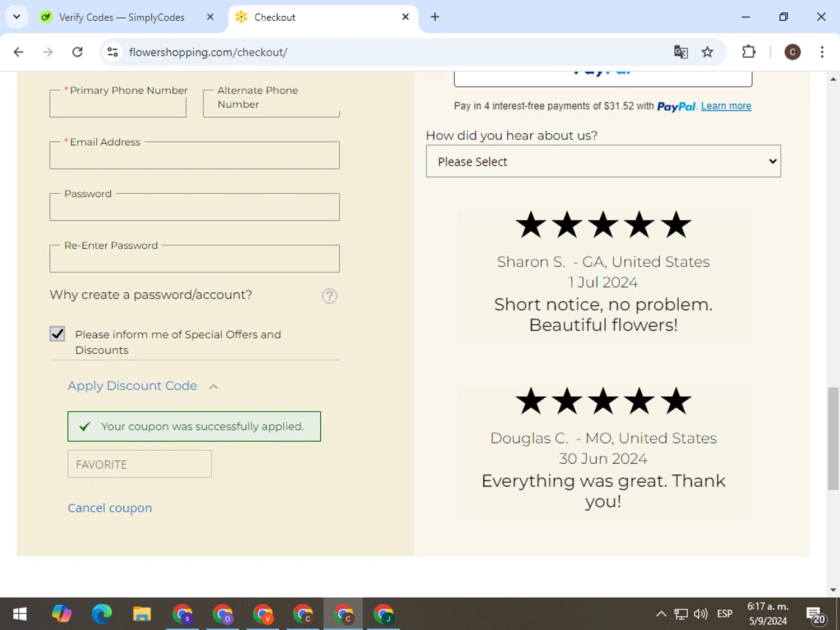Open Microsoft Edge from the taskbar
The width and height of the screenshot is (840, 630).
pos(102,614)
